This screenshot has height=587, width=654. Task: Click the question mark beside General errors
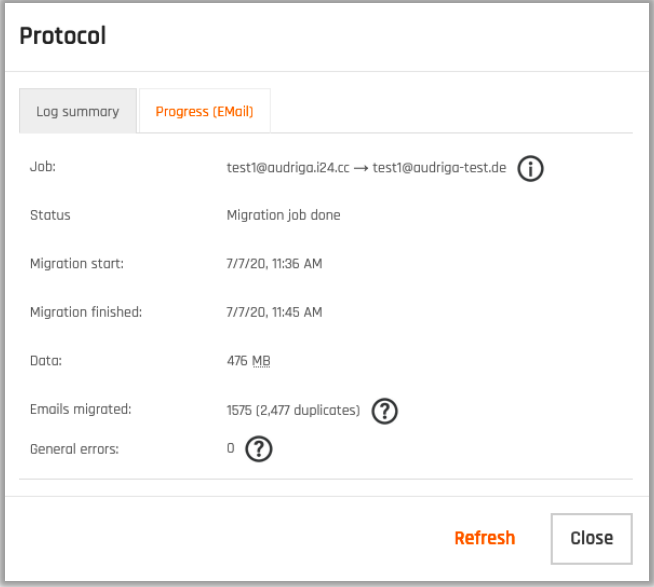259,449
